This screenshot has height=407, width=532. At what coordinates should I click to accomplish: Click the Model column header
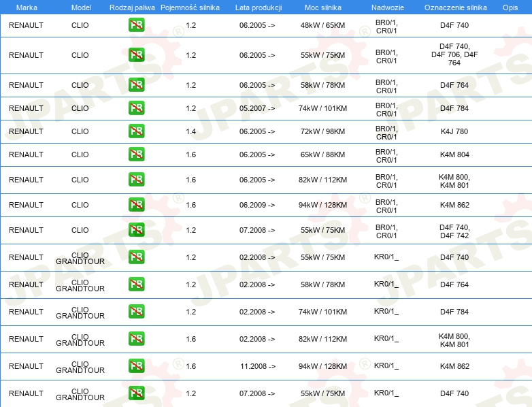pos(81,7)
